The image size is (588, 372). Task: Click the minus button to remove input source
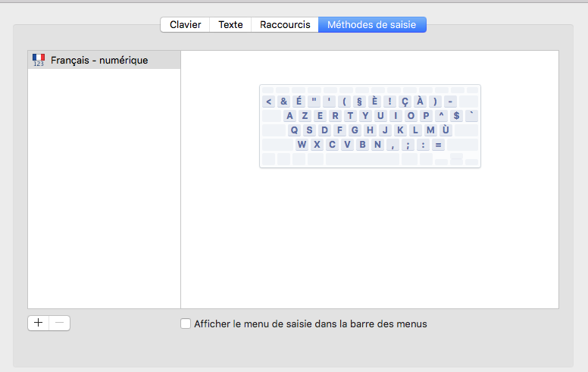coord(60,323)
